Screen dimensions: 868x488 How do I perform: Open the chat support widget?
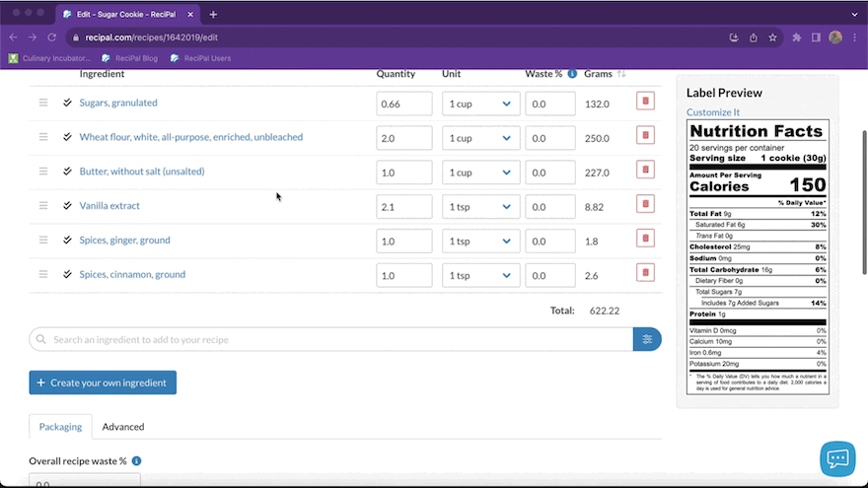click(x=837, y=458)
